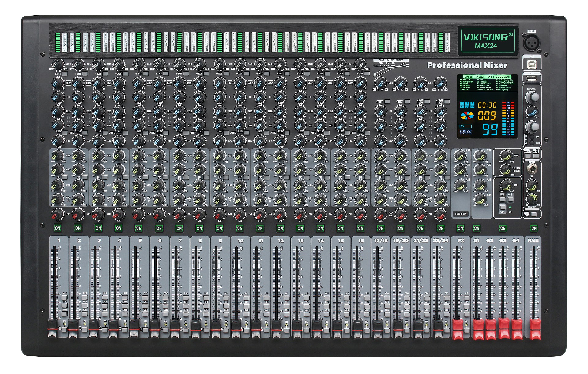
Task: Toggle channel 12 ON button
Action: click(x=280, y=228)
